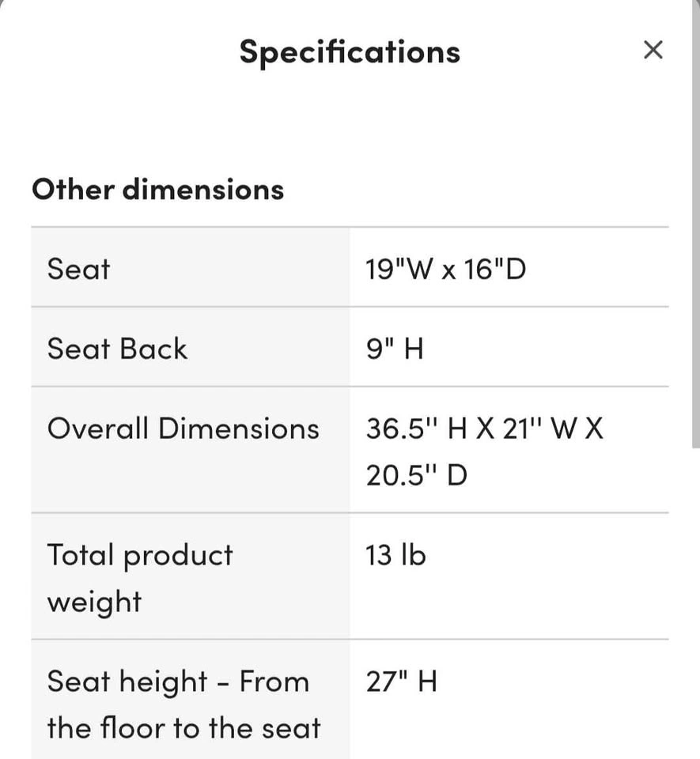Click Dimensions word in Overall Dimensions label
The image size is (700, 759).
click(239, 429)
